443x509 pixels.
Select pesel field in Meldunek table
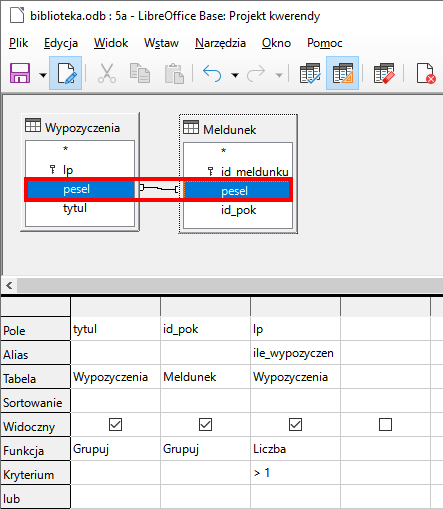point(238,191)
